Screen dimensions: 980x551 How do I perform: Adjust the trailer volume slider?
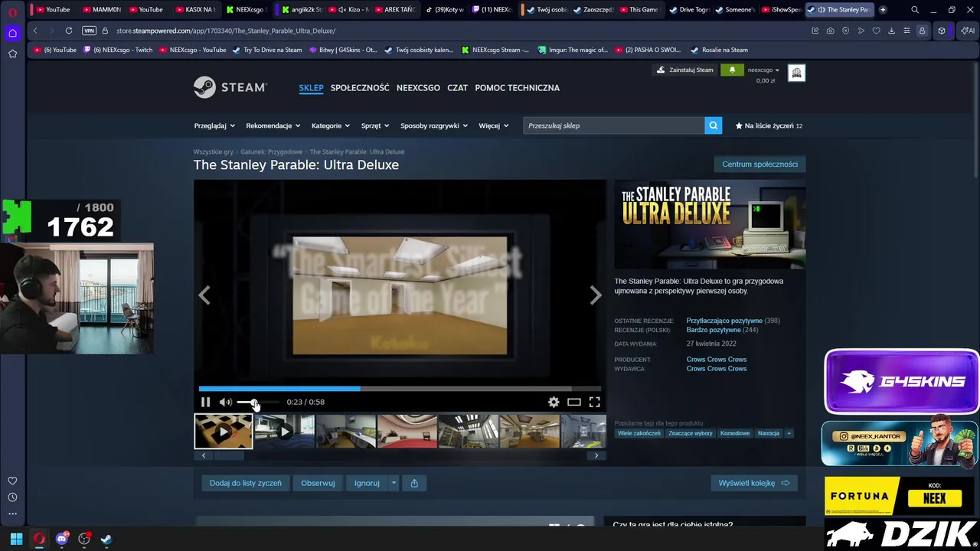[257, 402]
